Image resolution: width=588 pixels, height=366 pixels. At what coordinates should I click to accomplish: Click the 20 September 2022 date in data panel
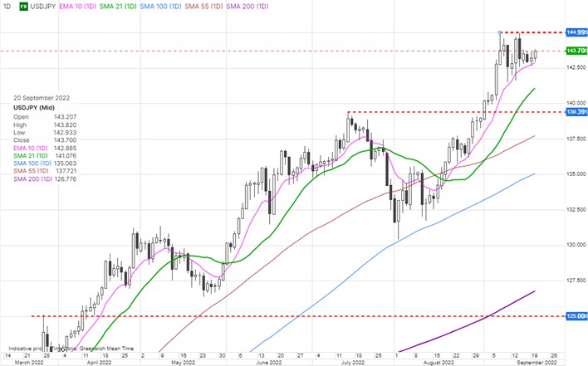click(42, 98)
